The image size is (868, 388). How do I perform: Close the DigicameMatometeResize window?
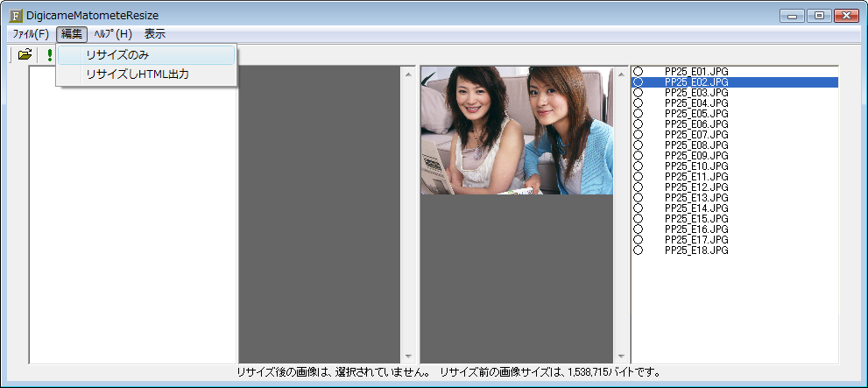point(846,16)
